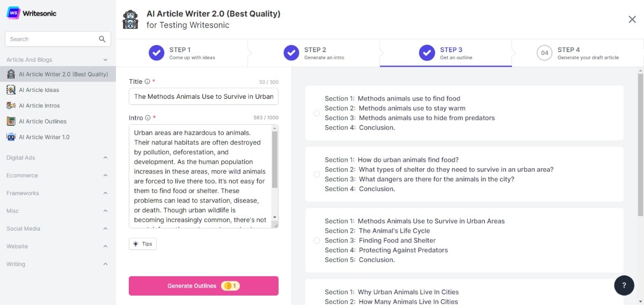The height and width of the screenshot is (308, 644).
Task: Click the Title input field
Action: pyautogui.click(x=203, y=97)
